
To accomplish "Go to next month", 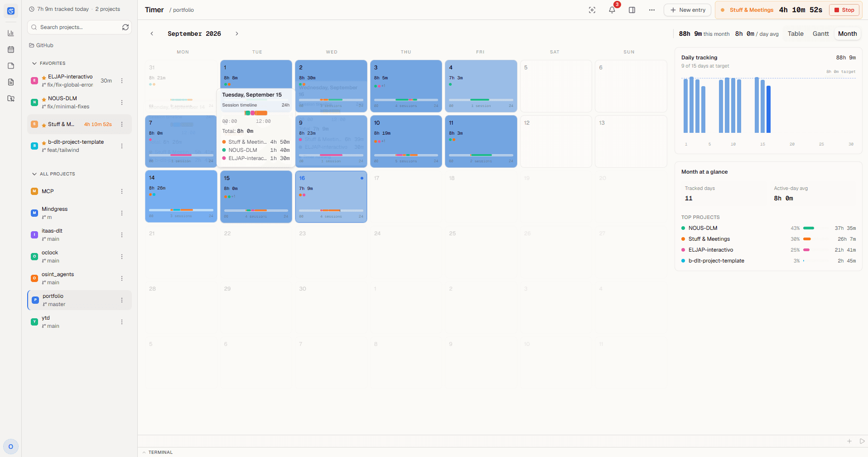I will click(236, 34).
